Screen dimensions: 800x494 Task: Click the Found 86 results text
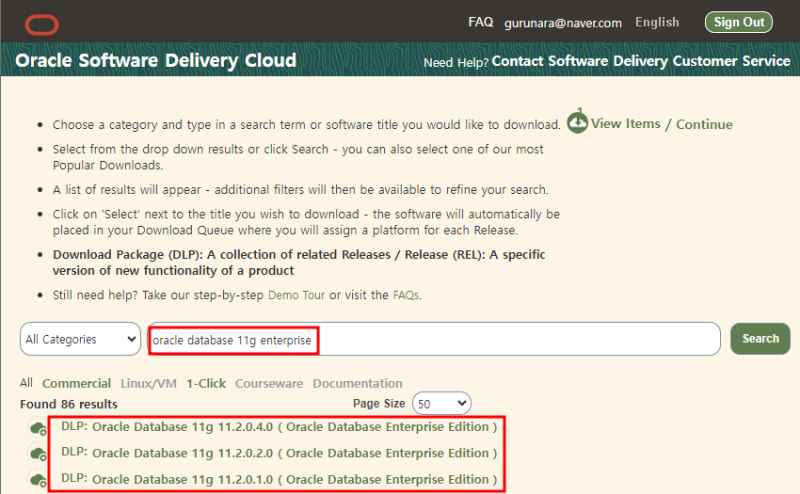pos(69,404)
